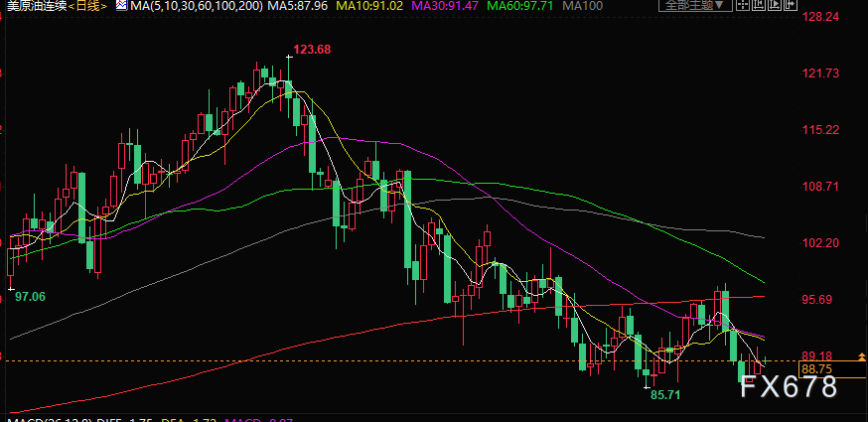Click the 97.06 price label
This screenshot has height=422, width=868.
pos(30,296)
